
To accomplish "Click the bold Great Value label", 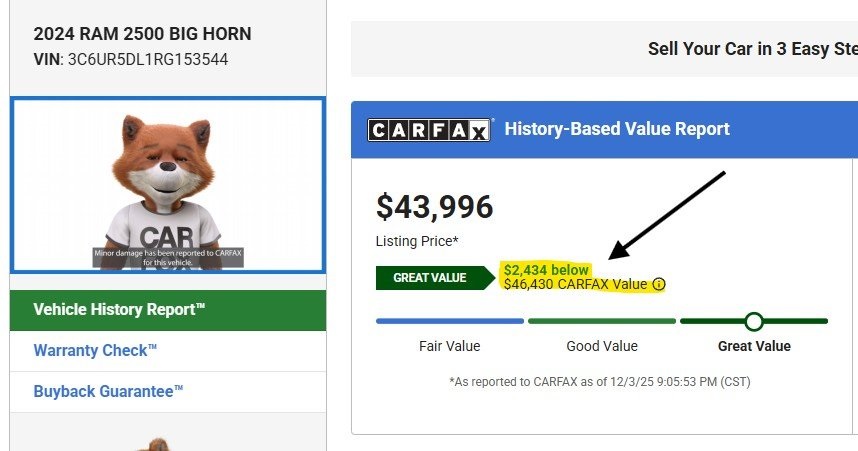I will click(754, 346).
